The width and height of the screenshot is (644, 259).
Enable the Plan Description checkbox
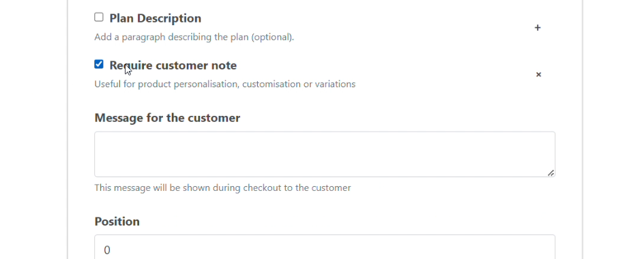point(98,17)
